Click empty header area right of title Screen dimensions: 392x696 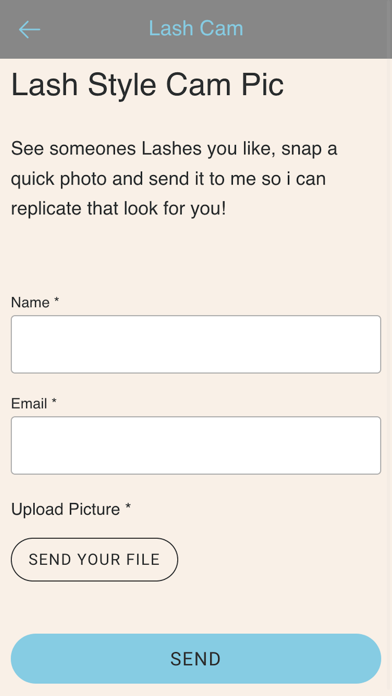click(x=315, y=29)
